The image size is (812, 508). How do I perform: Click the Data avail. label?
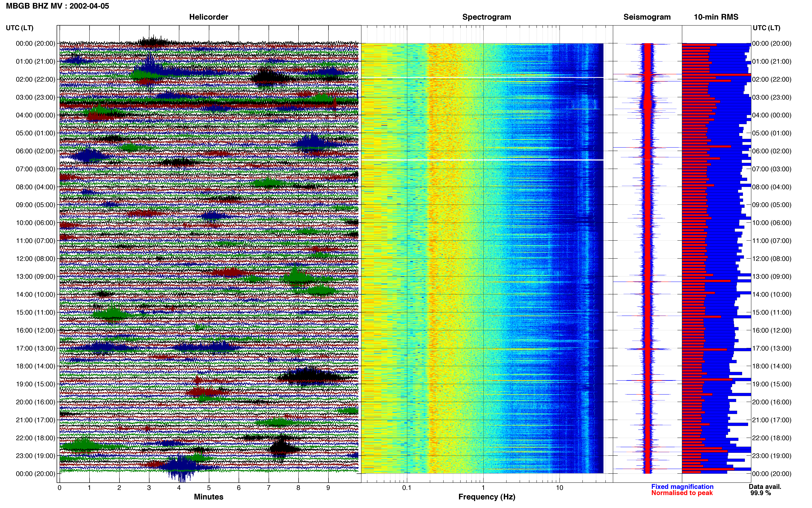(765, 486)
